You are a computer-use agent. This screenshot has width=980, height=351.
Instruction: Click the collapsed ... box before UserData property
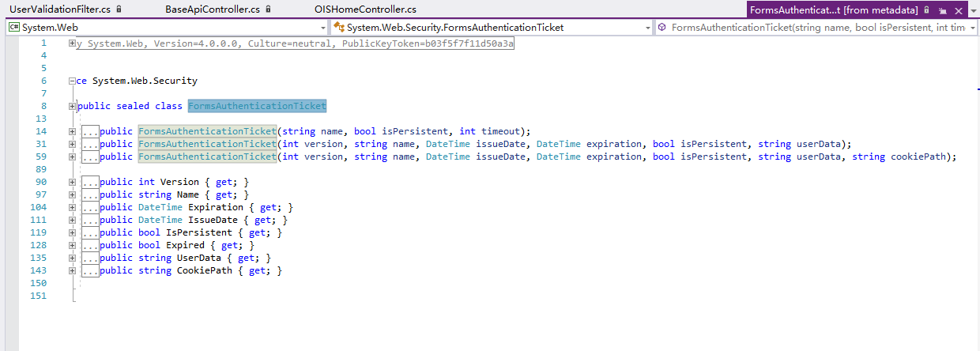click(x=91, y=258)
